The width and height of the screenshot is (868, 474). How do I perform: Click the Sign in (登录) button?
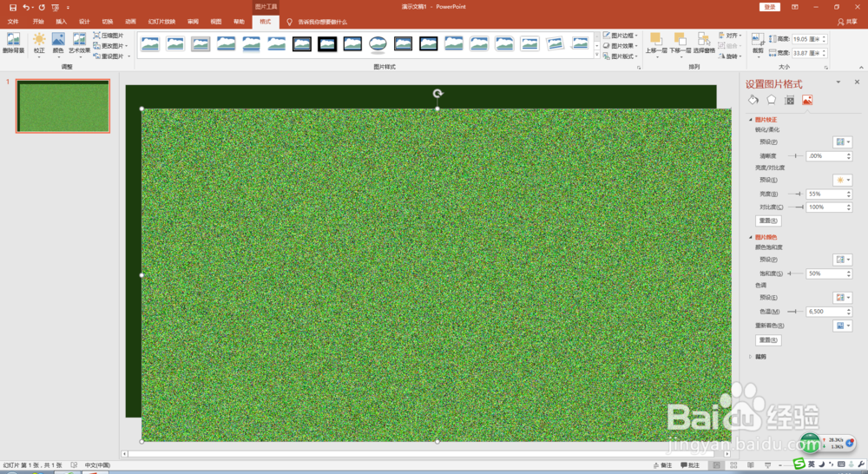[770, 7]
